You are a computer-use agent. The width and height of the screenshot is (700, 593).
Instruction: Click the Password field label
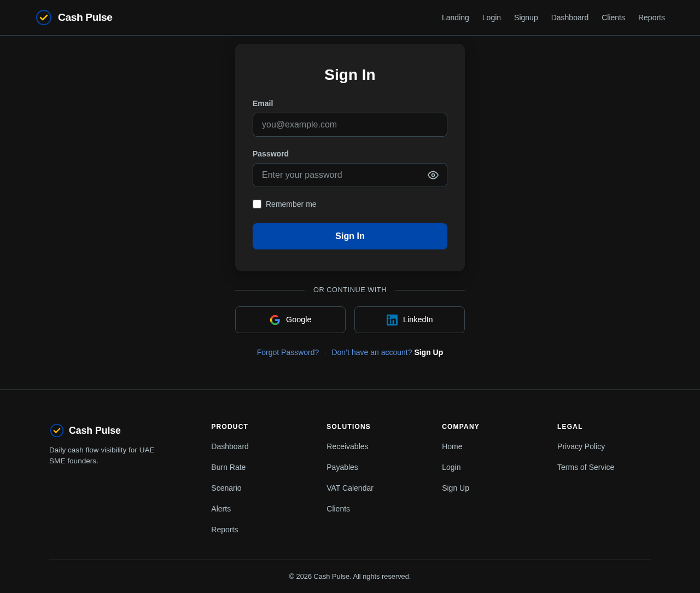click(271, 154)
